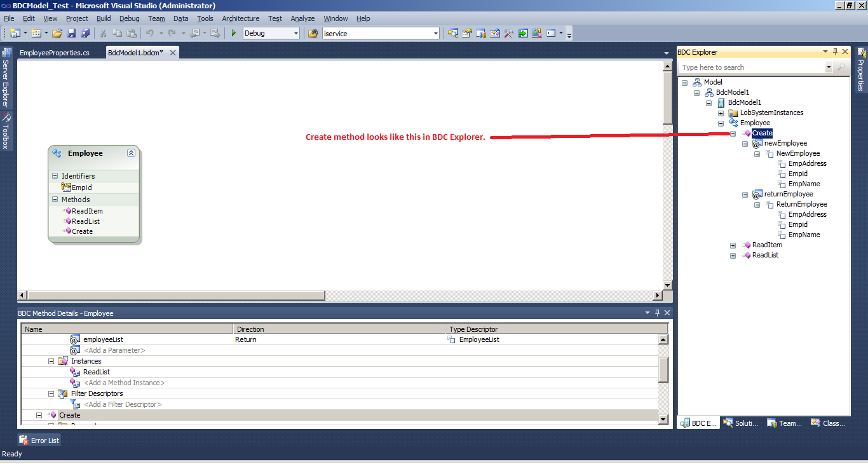Collapse the Create method node in BDC Explorer

[733, 133]
